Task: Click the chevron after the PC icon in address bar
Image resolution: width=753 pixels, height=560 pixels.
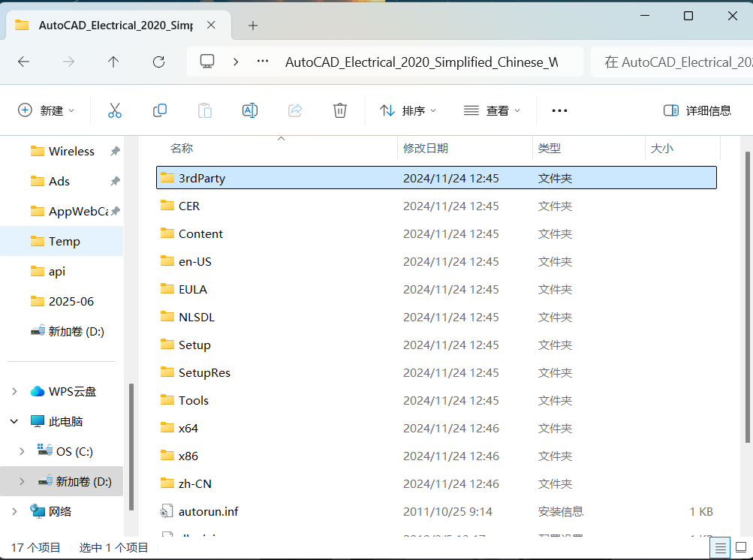Action: [236, 62]
